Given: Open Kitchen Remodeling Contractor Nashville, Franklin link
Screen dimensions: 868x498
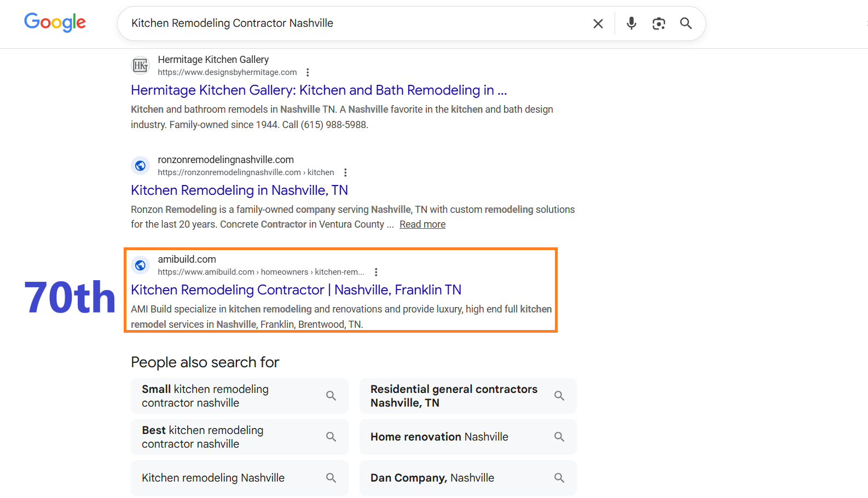Looking at the screenshot, I should tap(296, 290).
